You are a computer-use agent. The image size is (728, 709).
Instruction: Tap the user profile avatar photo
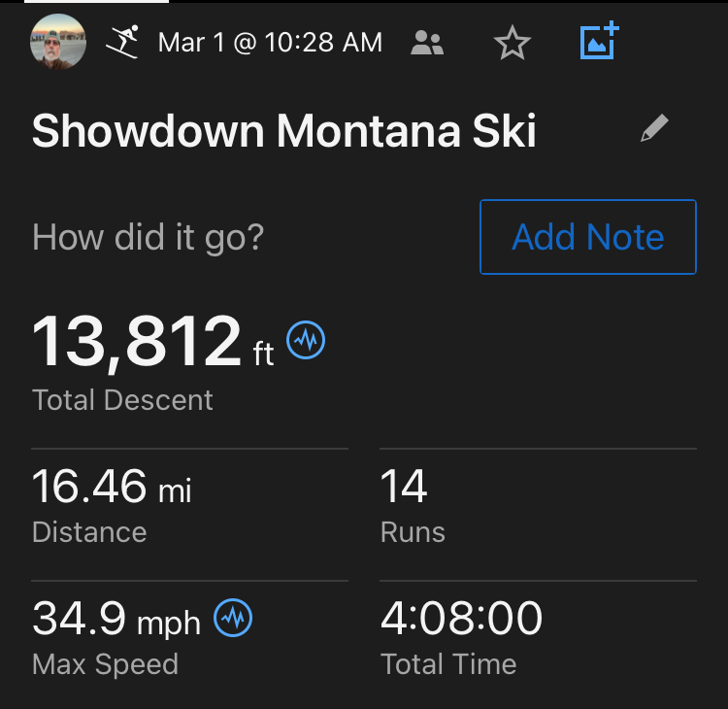(59, 42)
